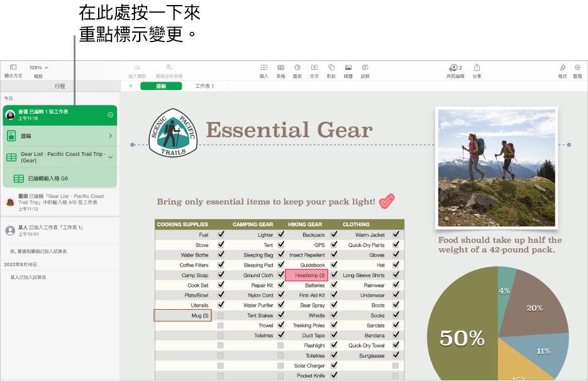Select the activity entry about cell A10

click(x=60, y=202)
